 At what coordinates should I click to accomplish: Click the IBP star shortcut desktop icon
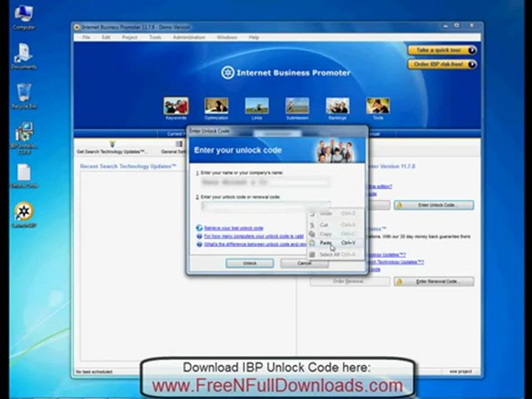[x=24, y=215]
